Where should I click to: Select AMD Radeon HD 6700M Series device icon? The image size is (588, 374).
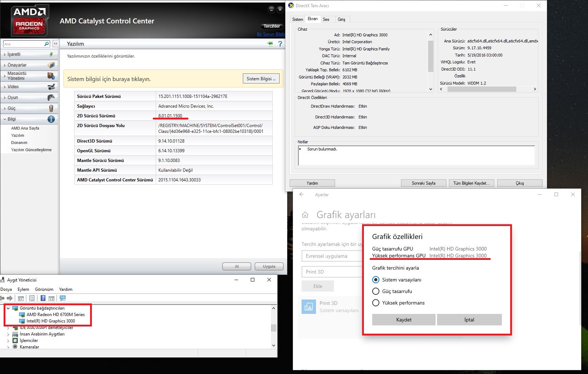pyautogui.click(x=22, y=315)
